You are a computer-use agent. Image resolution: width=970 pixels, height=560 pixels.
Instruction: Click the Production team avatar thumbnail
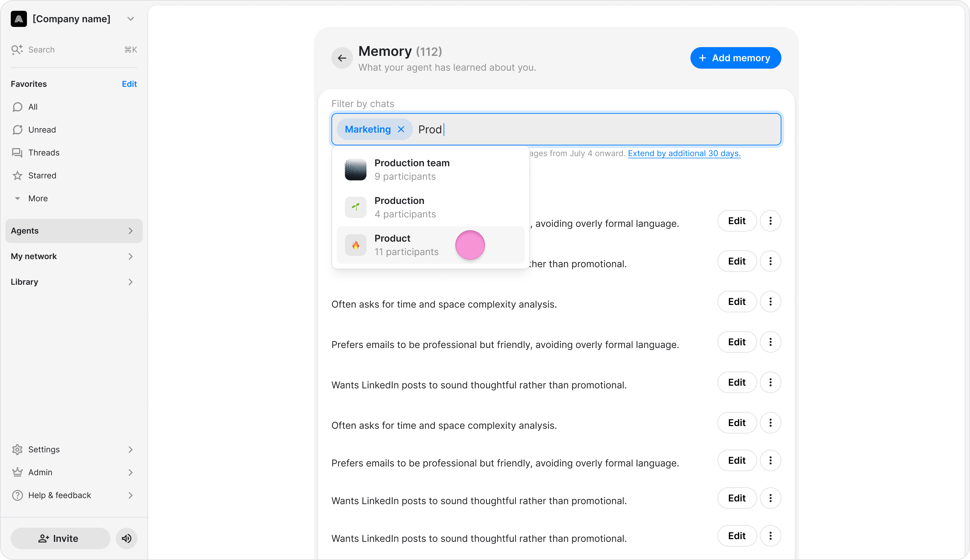pyautogui.click(x=355, y=170)
